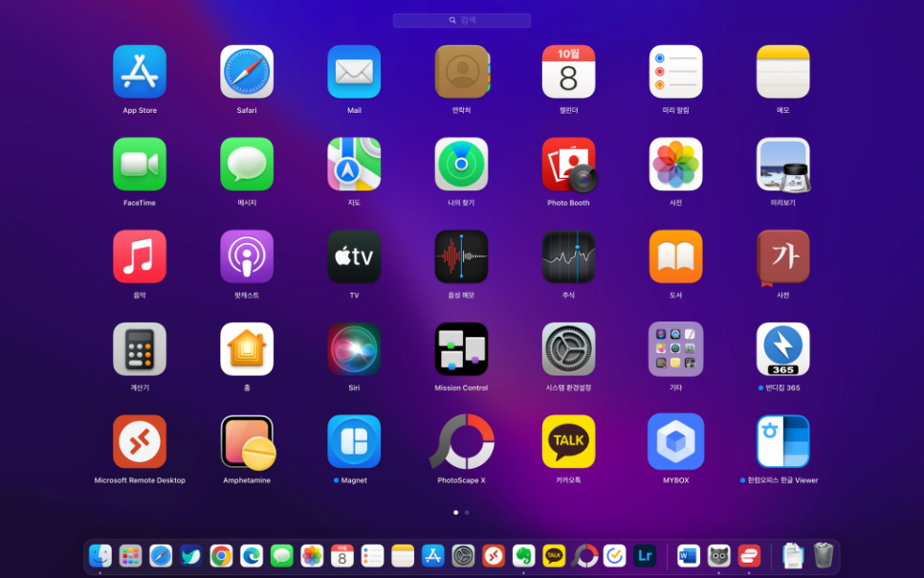Launch Amphetamine
This screenshot has width=924, height=578.
click(247, 442)
